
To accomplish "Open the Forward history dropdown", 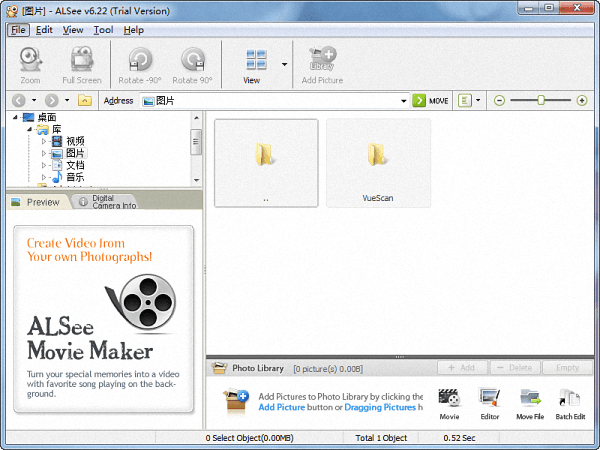I will coord(67,100).
